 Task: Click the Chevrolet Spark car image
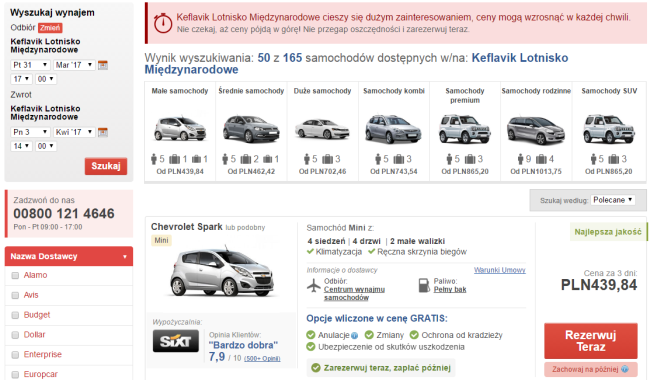(222, 272)
